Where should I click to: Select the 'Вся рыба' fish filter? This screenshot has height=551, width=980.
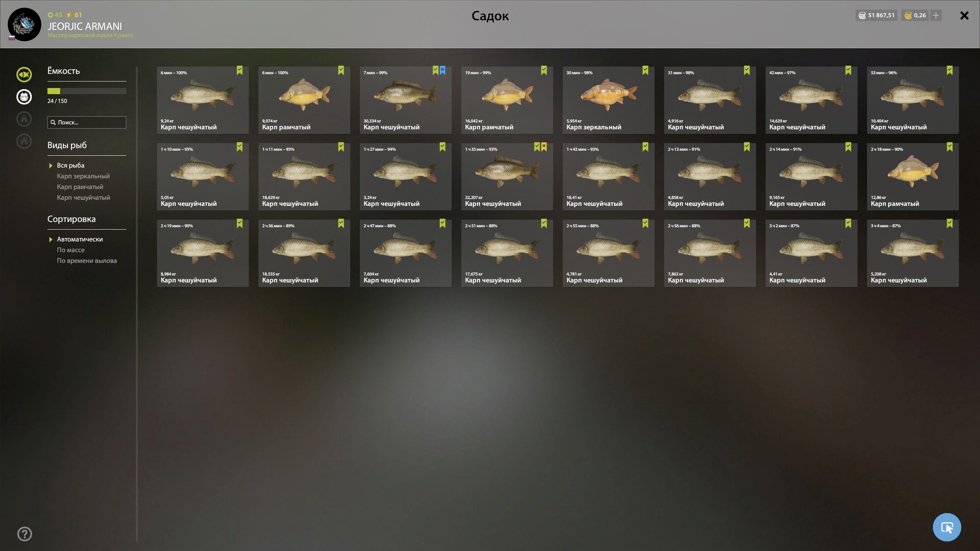[x=71, y=165]
